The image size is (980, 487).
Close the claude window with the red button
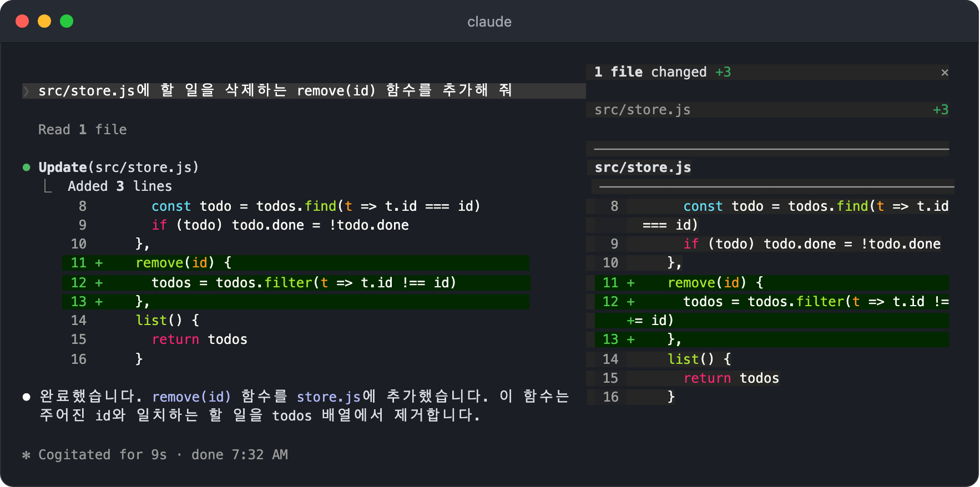[x=22, y=21]
